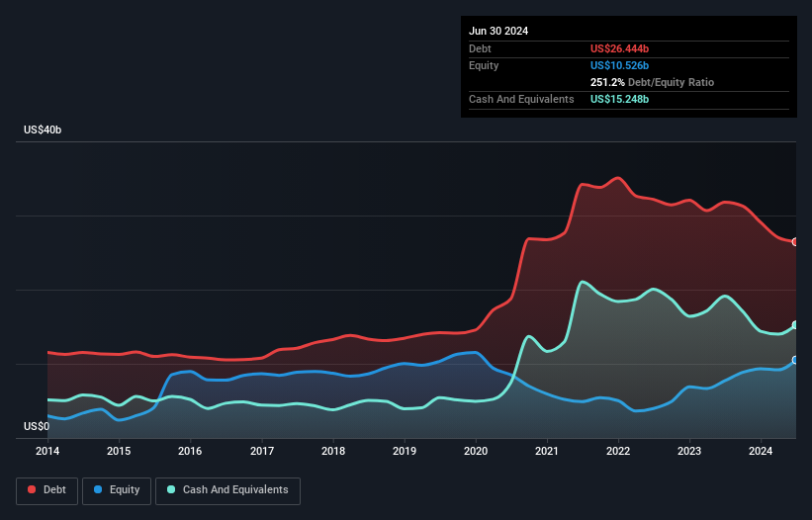The image size is (812, 520).
Task: Select the 2021 x-axis label
Action: coord(547,451)
